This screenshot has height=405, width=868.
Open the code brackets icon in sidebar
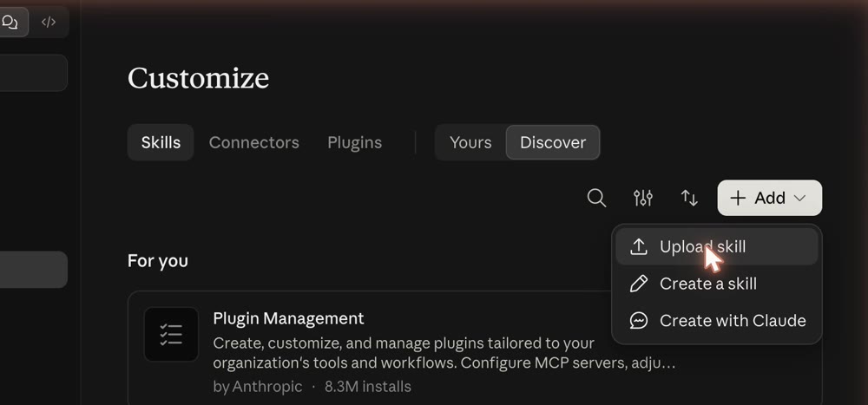click(49, 23)
